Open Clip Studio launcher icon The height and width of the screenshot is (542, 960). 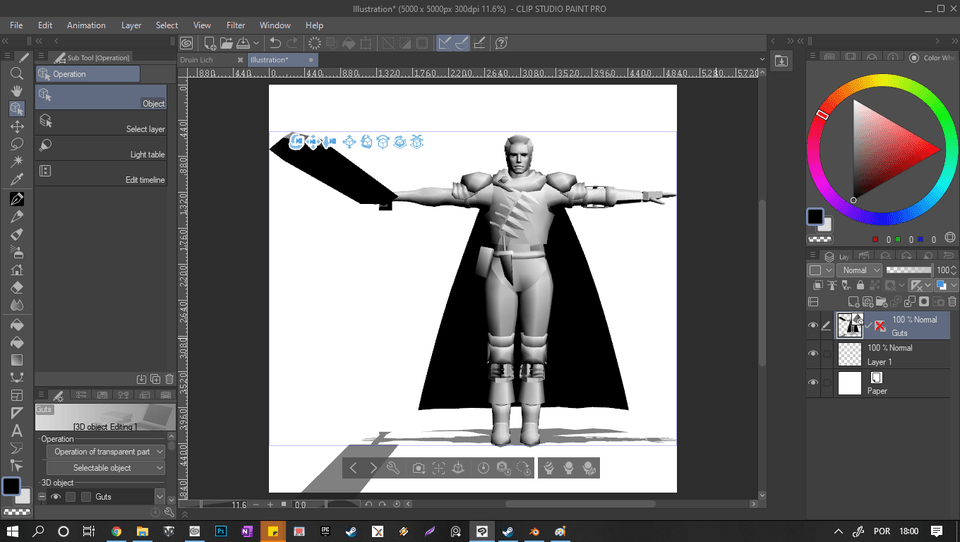click(187, 43)
